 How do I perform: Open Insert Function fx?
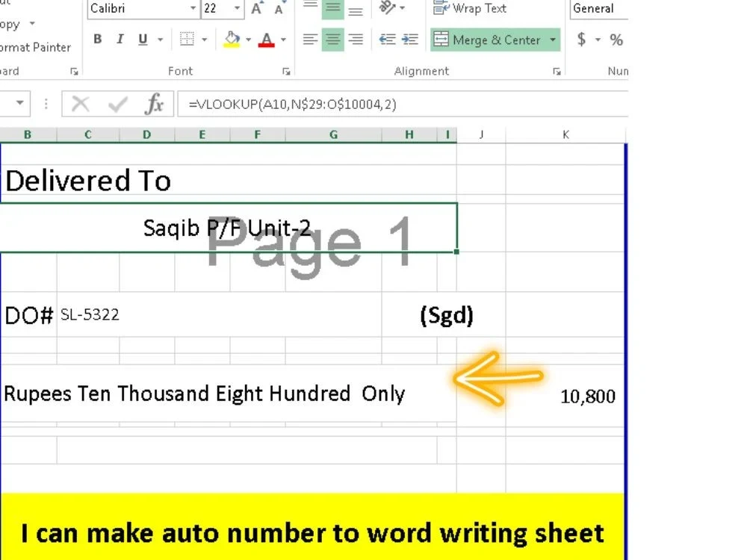(154, 103)
